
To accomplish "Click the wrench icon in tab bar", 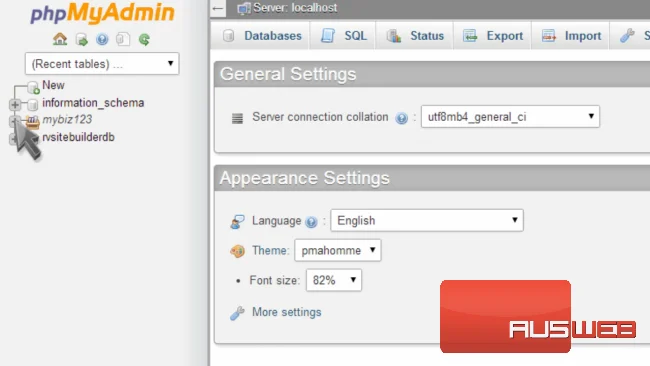I will pyautogui.click(x=627, y=36).
